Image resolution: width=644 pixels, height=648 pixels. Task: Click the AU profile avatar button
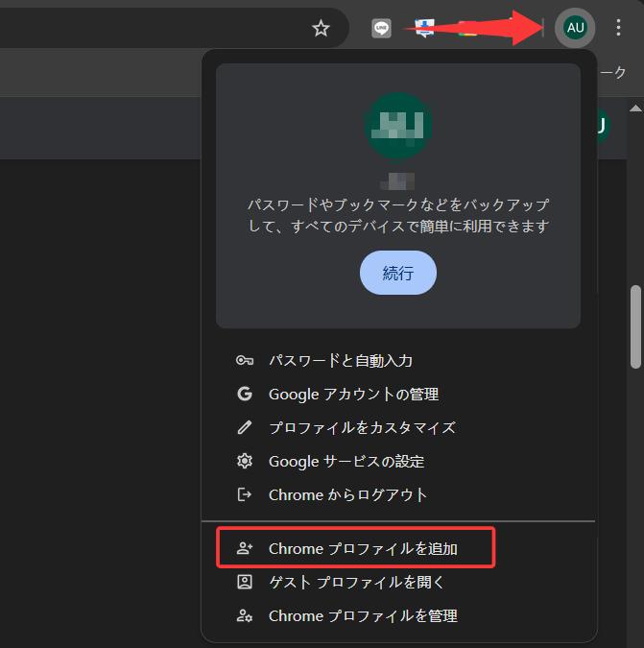(x=575, y=28)
